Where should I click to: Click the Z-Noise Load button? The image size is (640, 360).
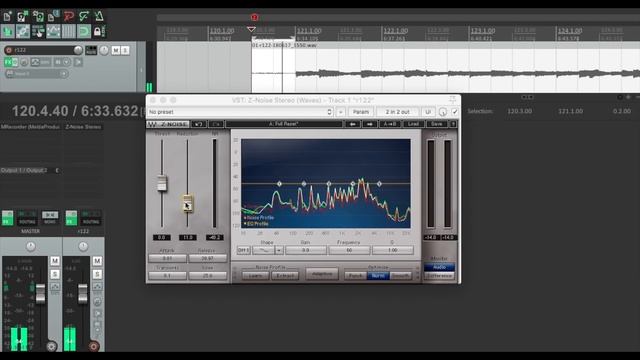tap(413, 124)
